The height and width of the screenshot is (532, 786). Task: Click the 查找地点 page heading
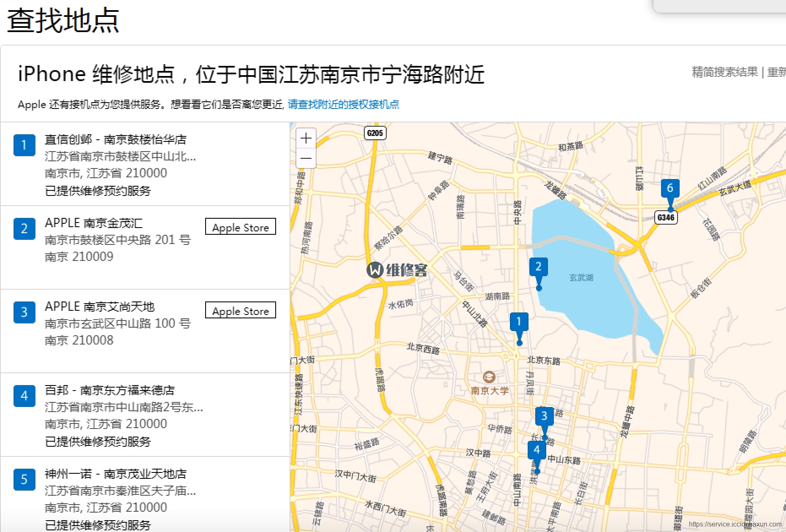coord(63,20)
